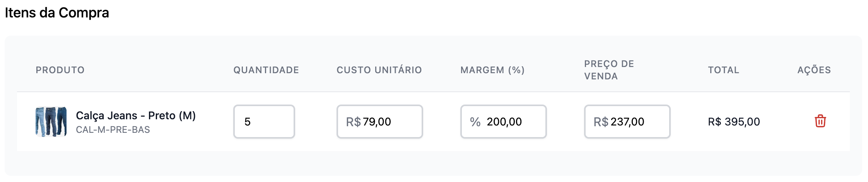Viewport: 868px width, 182px height.
Task: Click the total value R$ 395,00
Action: click(x=734, y=122)
